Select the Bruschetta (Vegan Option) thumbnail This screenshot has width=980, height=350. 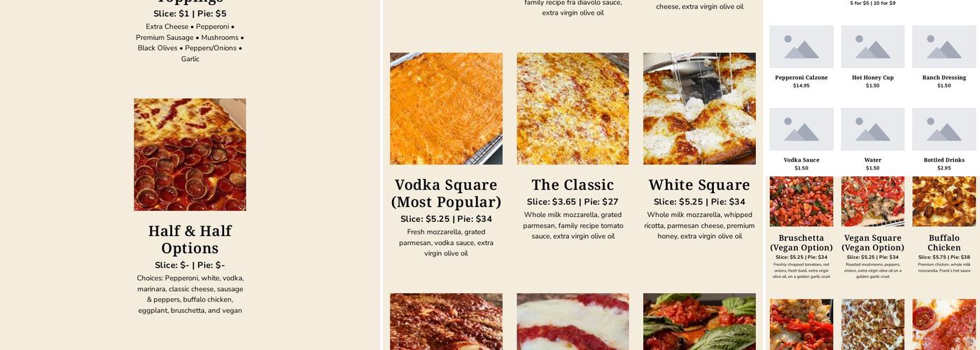click(801, 202)
